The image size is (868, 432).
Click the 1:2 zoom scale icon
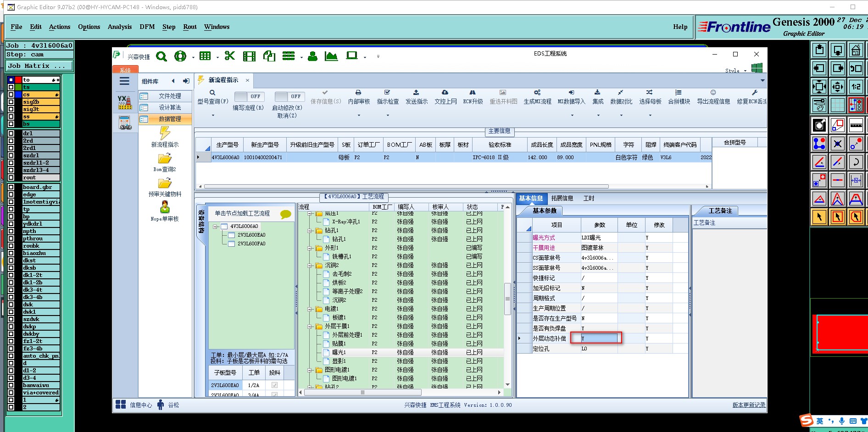tap(856, 87)
